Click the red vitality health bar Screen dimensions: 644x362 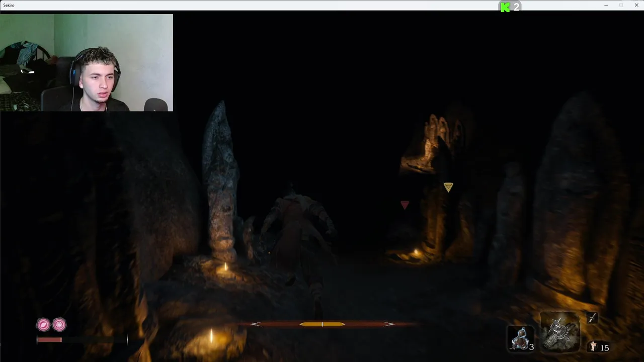point(49,340)
